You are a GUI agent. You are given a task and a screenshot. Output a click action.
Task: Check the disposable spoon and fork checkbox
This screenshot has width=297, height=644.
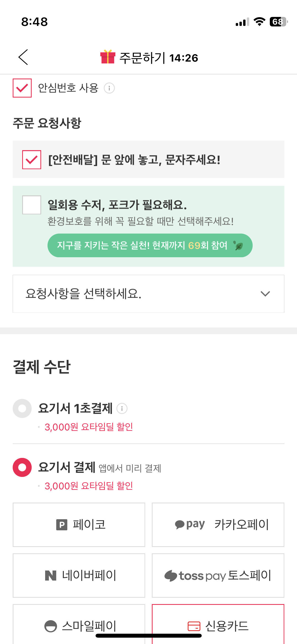pos(32,205)
